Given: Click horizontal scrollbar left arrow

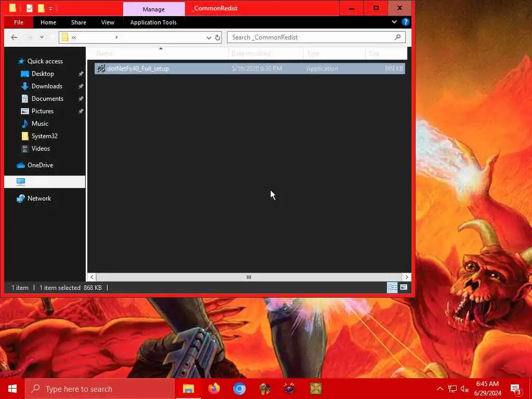Looking at the screenshot, I should click(91, 277).
